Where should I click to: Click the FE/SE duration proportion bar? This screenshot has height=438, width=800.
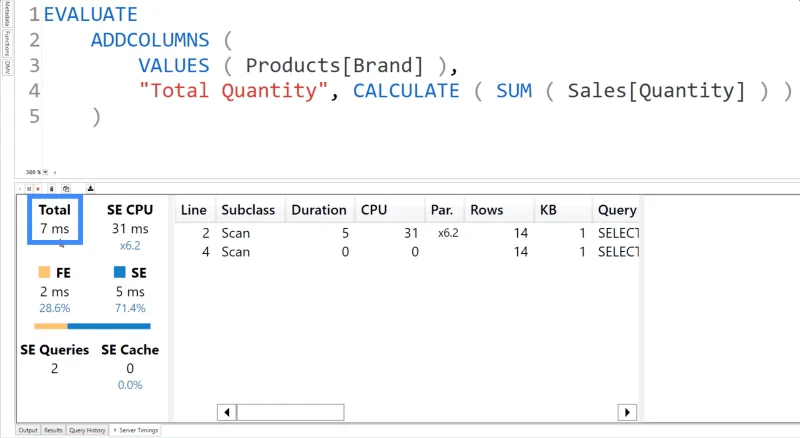pyautogui.click(x=92, y=326)
